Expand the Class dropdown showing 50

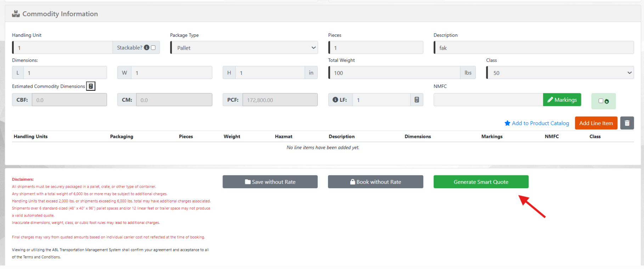pos(560,73)
